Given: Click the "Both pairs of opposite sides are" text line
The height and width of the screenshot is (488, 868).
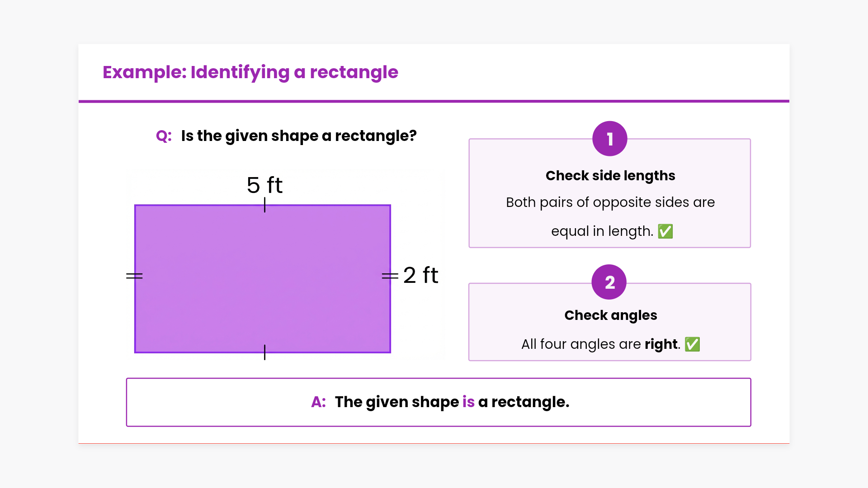Looking at the screenshot, I should [x=610, y=202].
